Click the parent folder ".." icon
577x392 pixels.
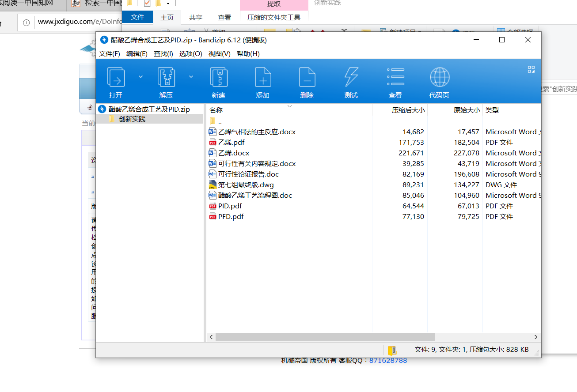213,121
